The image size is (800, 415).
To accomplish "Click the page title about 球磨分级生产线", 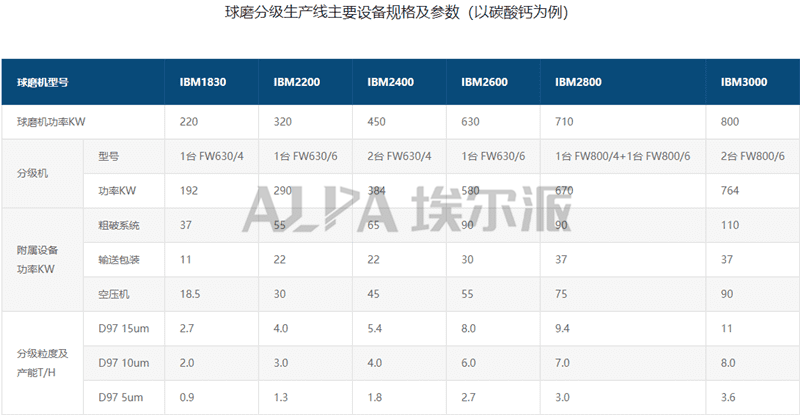I will click(399, 14).
